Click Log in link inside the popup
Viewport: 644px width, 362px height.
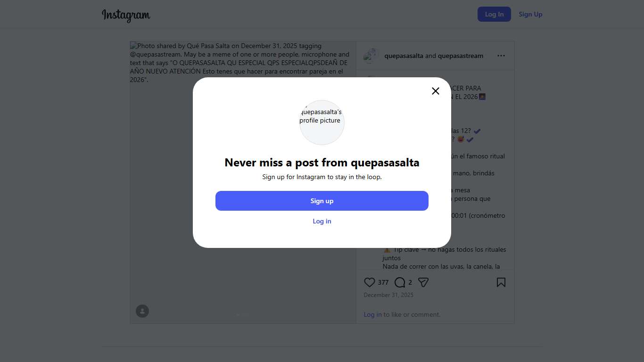(322, 221)
